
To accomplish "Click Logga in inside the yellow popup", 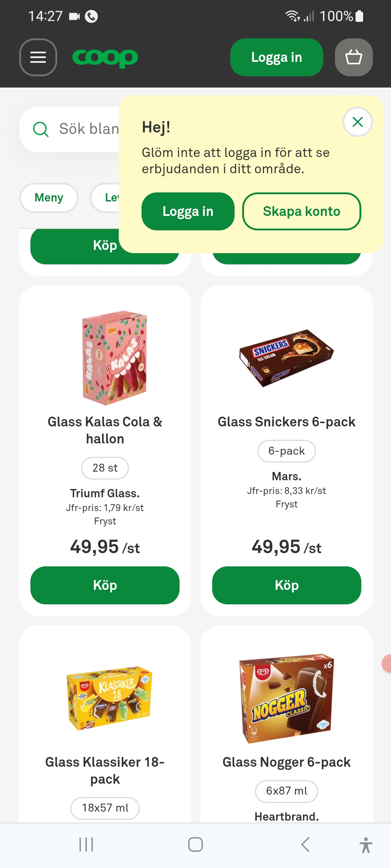I will [188, 211].
